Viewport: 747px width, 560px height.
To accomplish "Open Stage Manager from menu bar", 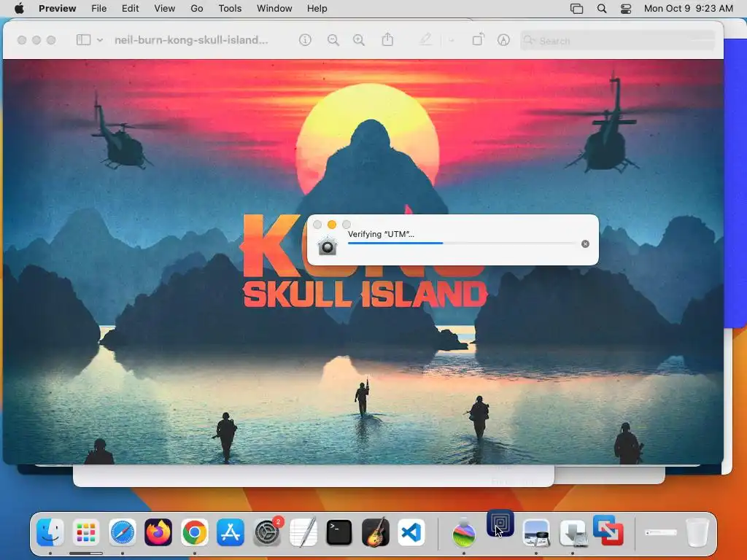I will click(576, 9).
